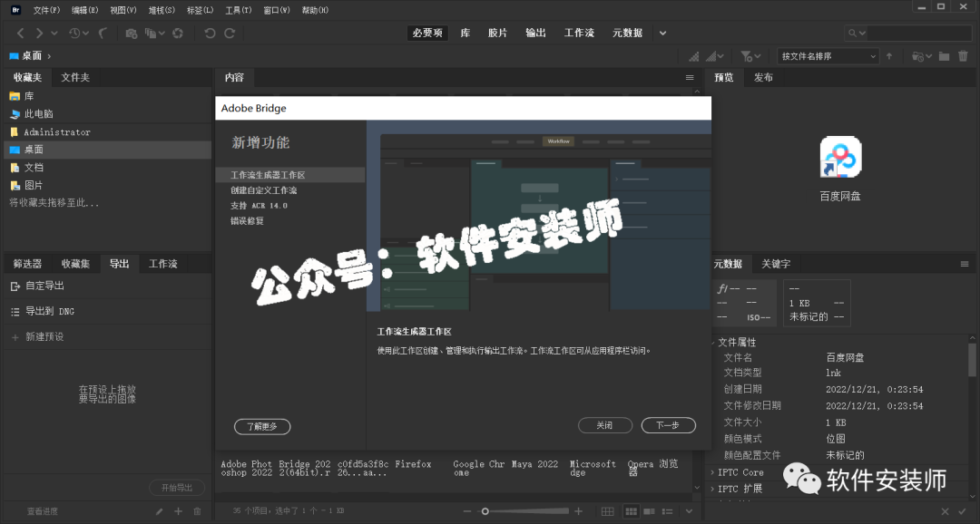Open the 堆栈(S) menu
The height and width of the screenshot is (524, 980).
coord(162,10)
